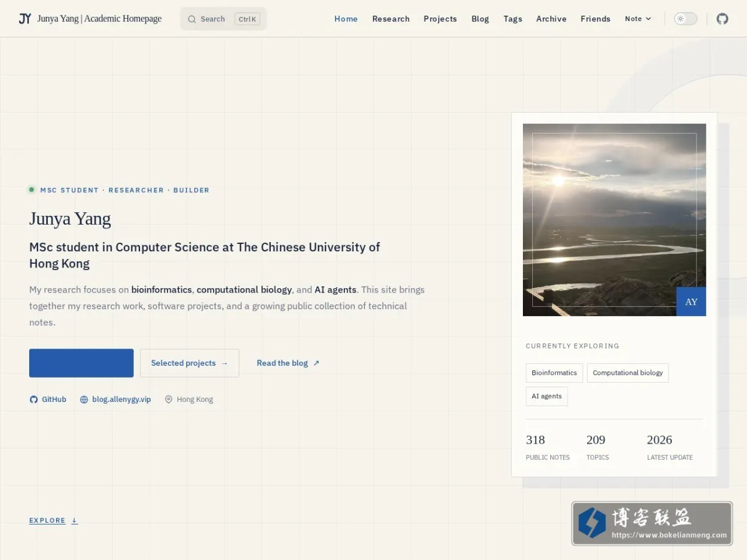The image size is (747, 560).
Task: Visit the blog.allenygy.vip link
Action: coord(116,399)
